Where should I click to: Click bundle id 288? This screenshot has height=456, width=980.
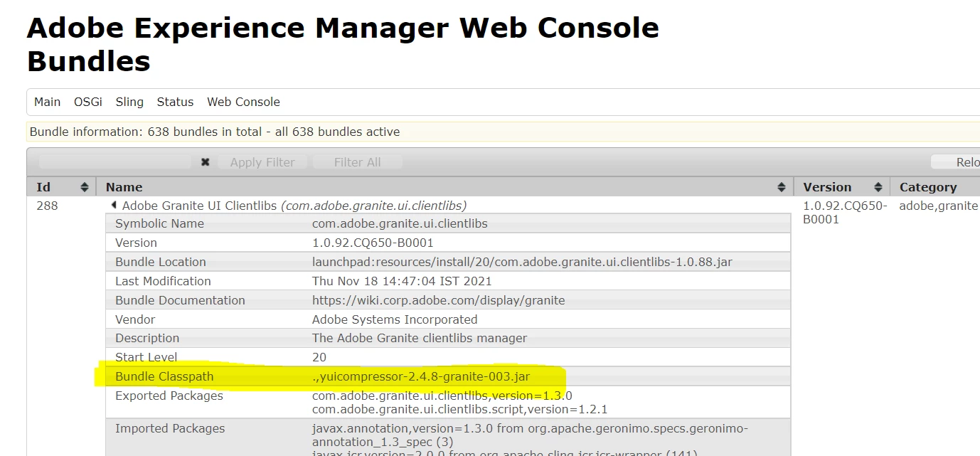pos(47,206)
